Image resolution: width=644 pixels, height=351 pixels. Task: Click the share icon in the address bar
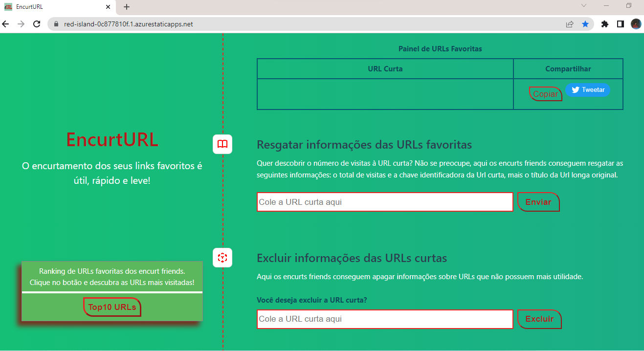(x=569, y=23)
